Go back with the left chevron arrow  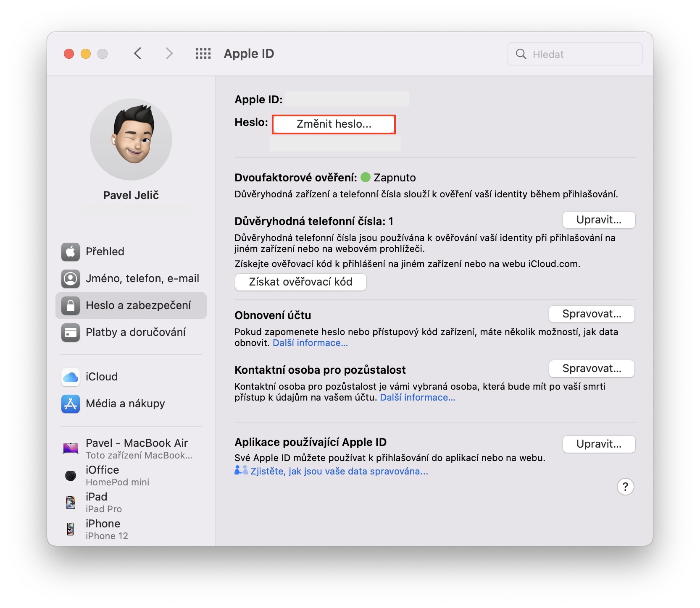point(137,54)
